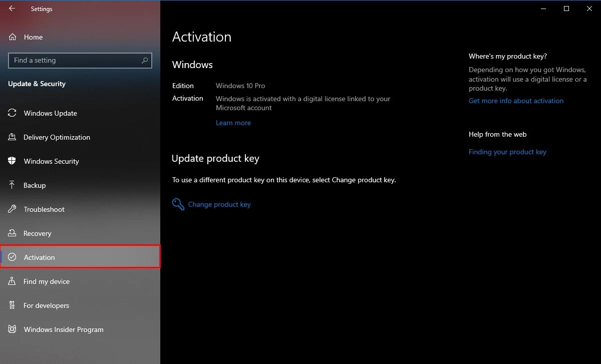Open the Find my device page

point(80,281)
